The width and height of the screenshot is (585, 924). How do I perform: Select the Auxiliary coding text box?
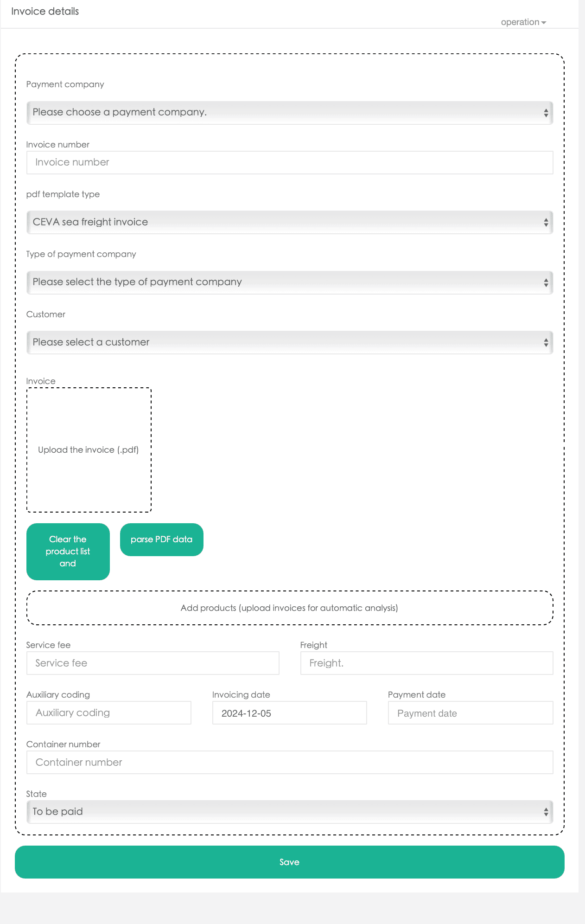[x=108, y=712]
